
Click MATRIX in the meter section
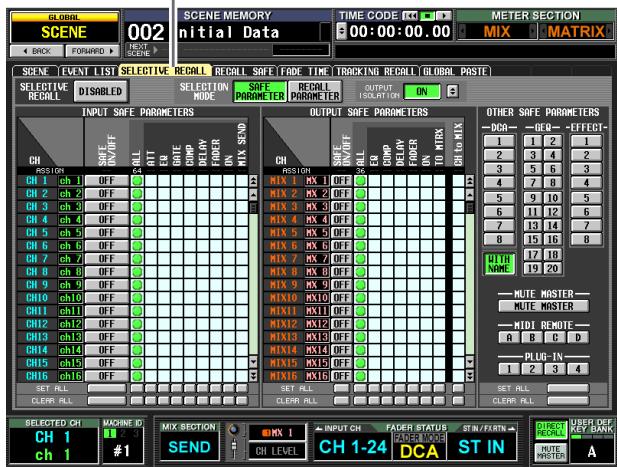[576, 31]
